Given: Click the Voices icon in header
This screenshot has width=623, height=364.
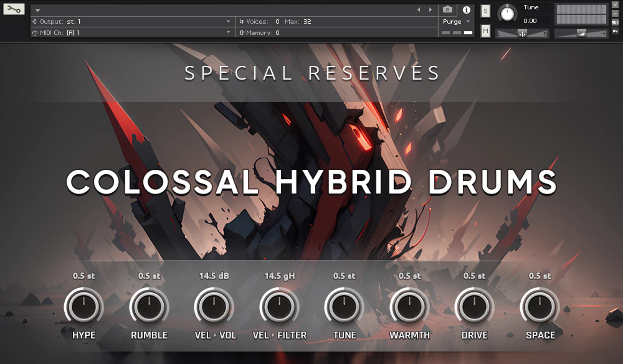Looking at the screenshot, I should click(x=242, y=21).
